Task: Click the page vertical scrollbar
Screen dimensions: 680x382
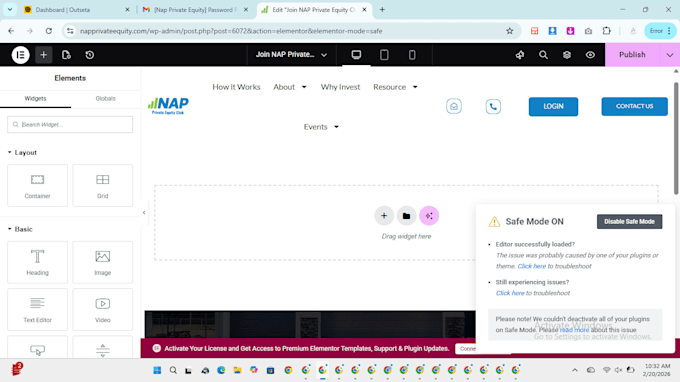Action: 676,138
